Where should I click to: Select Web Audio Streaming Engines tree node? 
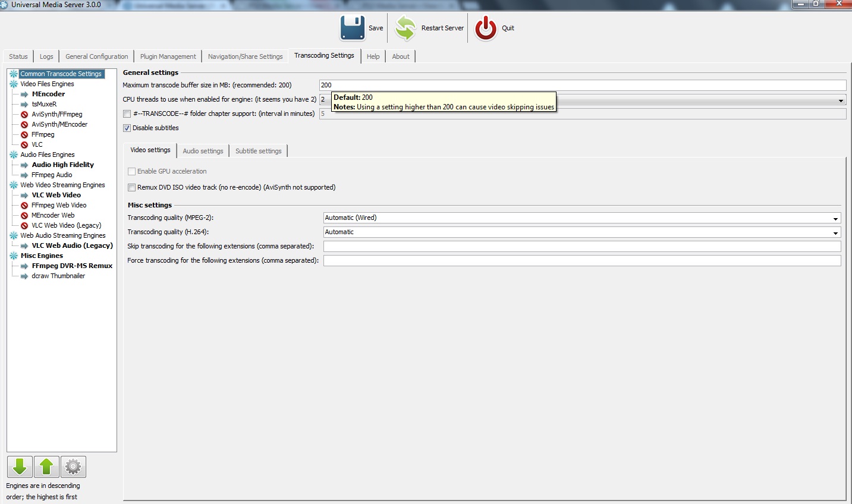[62, 236]
